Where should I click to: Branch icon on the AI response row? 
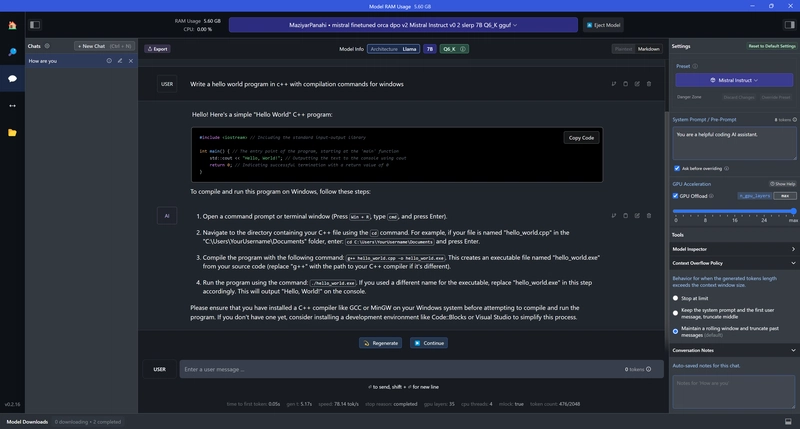pos(614,216)
